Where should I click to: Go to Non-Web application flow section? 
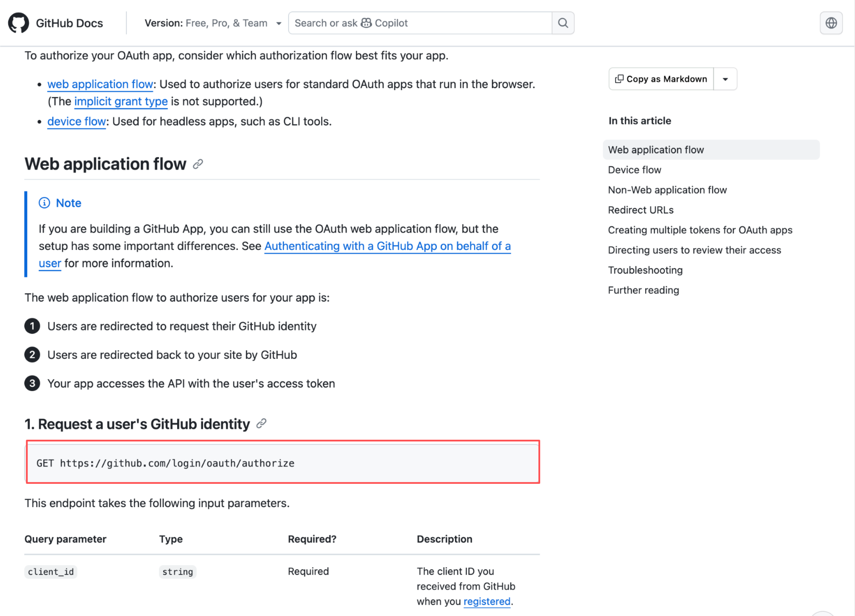(667, 189)
